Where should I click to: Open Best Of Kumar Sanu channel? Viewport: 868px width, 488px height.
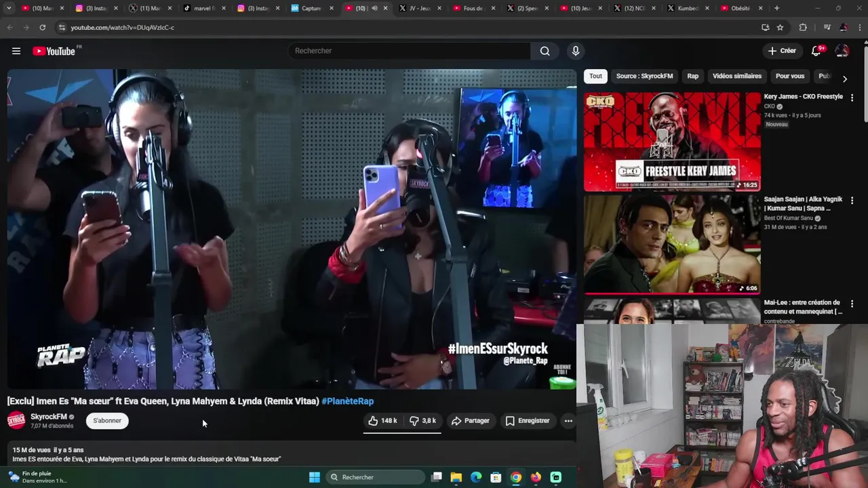pyautogui.click(x=789, y=218)
